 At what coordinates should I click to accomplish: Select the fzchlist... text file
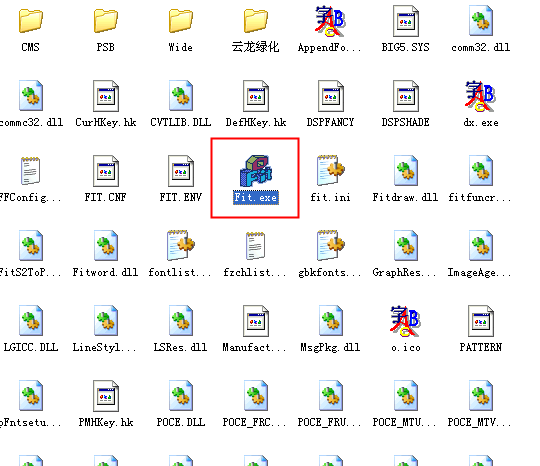coord(256,246)
